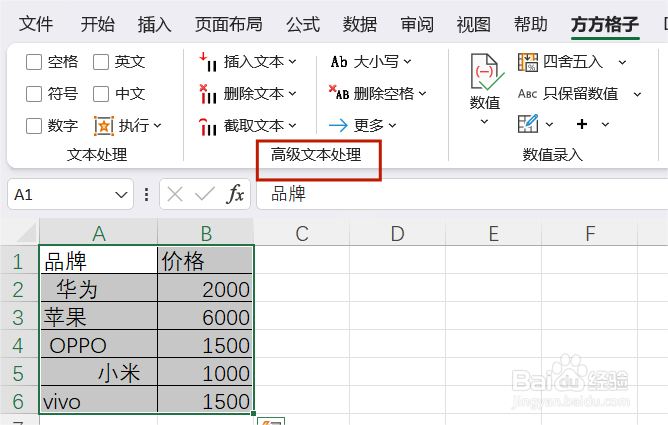Expand the 大小写 dropdown arrow

408,62
